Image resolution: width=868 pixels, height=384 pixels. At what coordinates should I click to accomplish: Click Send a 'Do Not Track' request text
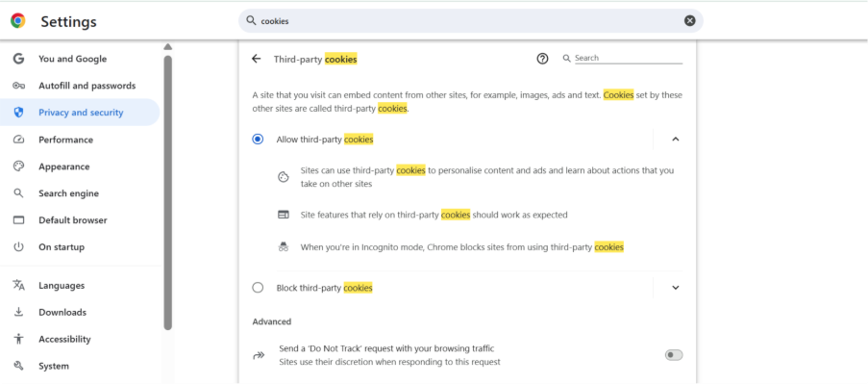click(x=386, y=348)
